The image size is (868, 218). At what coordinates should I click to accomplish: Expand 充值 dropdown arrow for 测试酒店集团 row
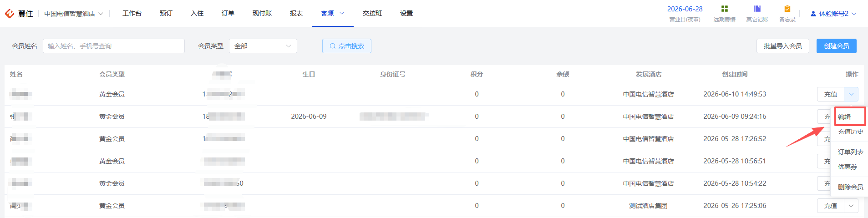(x=851, y=206)
